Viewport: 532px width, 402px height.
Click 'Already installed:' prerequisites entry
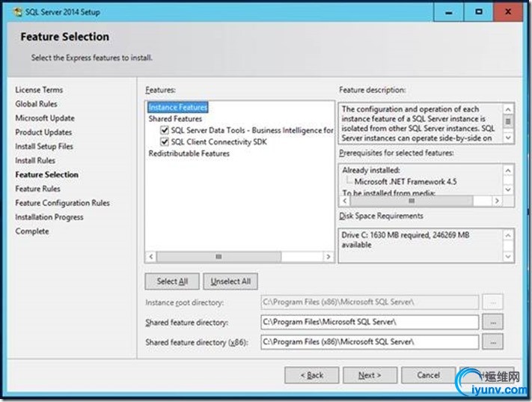(x=371, y=170)
